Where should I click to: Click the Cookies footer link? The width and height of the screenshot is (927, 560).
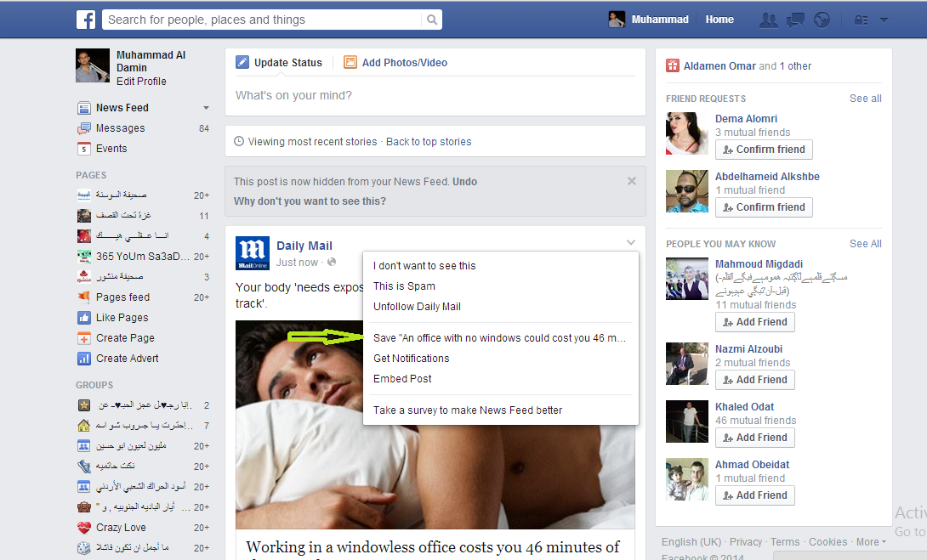[827, 541]
